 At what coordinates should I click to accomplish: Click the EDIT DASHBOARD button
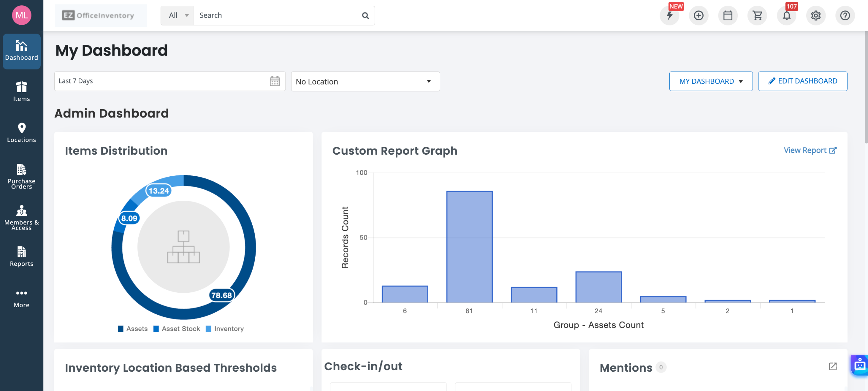click(x=803, y=81)
